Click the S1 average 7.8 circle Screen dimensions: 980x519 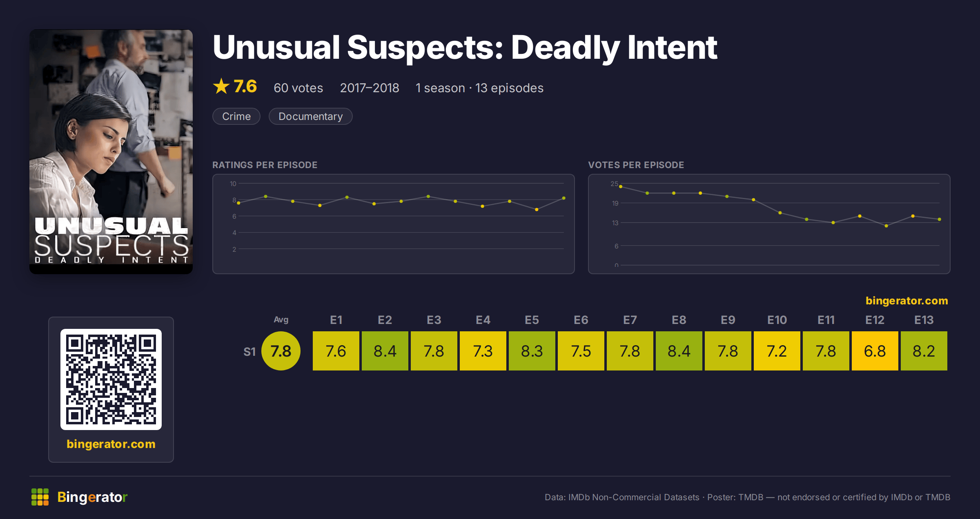coord(281,351)
